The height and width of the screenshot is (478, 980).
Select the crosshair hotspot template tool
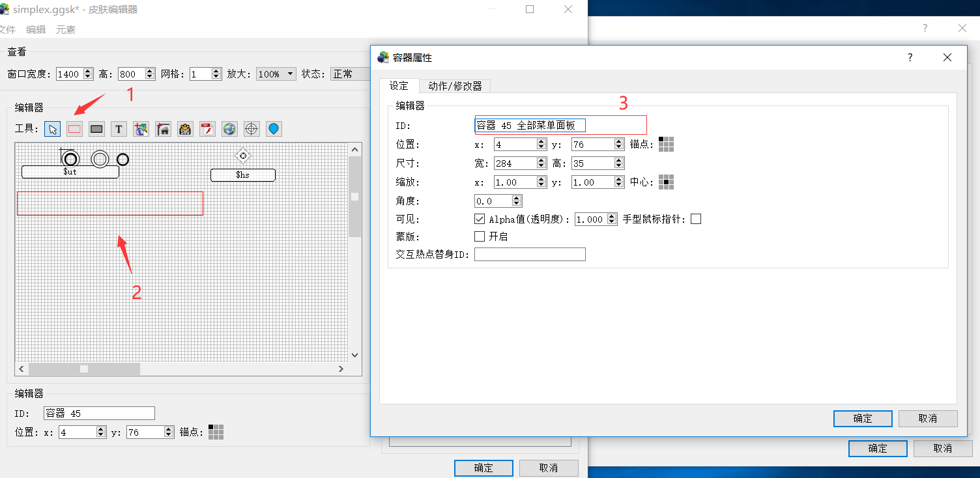252,129
